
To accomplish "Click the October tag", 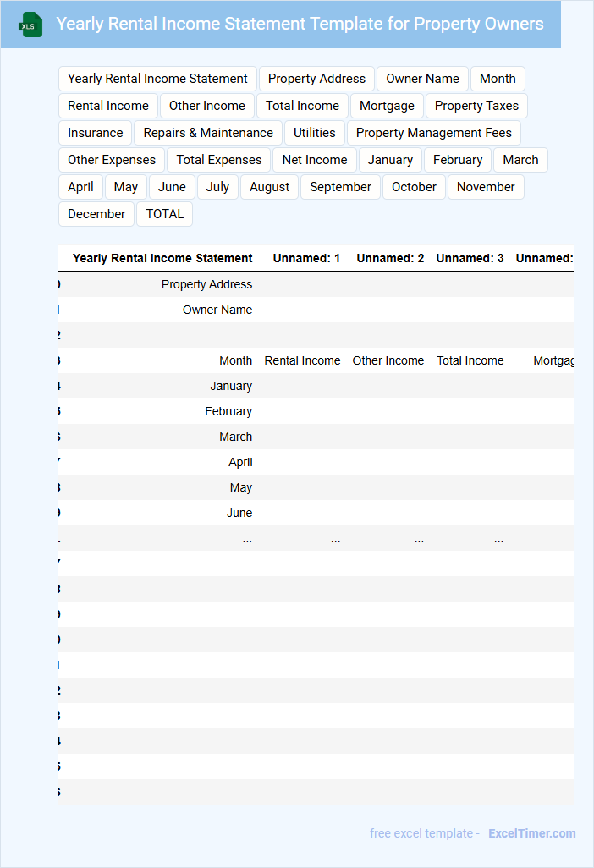I will point(414,187).
